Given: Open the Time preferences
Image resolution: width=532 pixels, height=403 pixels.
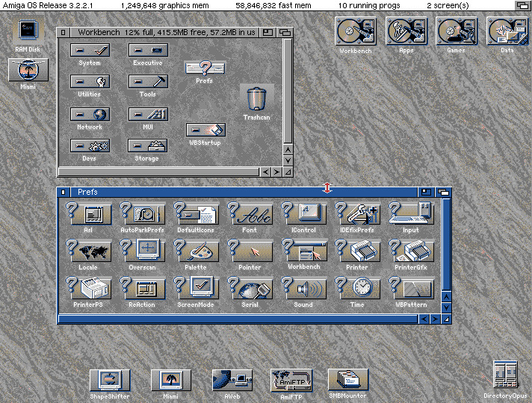Looking at the screenshot, I should pos(357,288).
